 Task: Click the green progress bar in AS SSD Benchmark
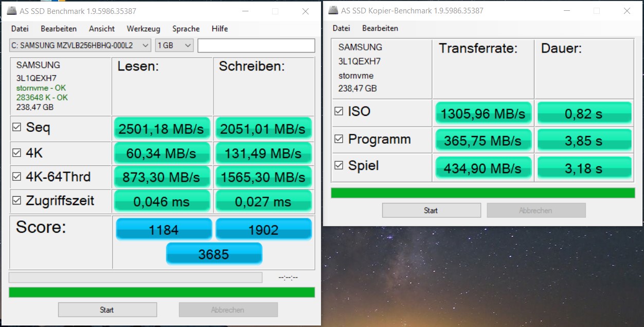coord(162,292)
